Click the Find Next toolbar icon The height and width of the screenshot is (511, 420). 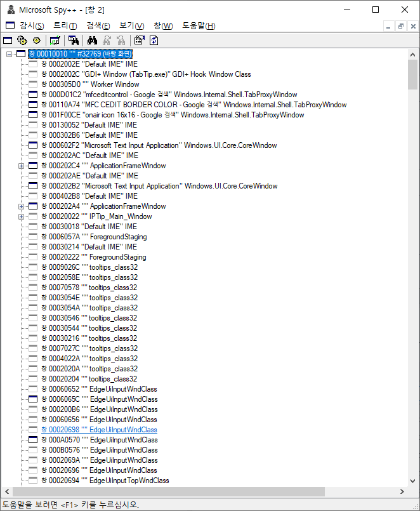(x=107, y=41)
